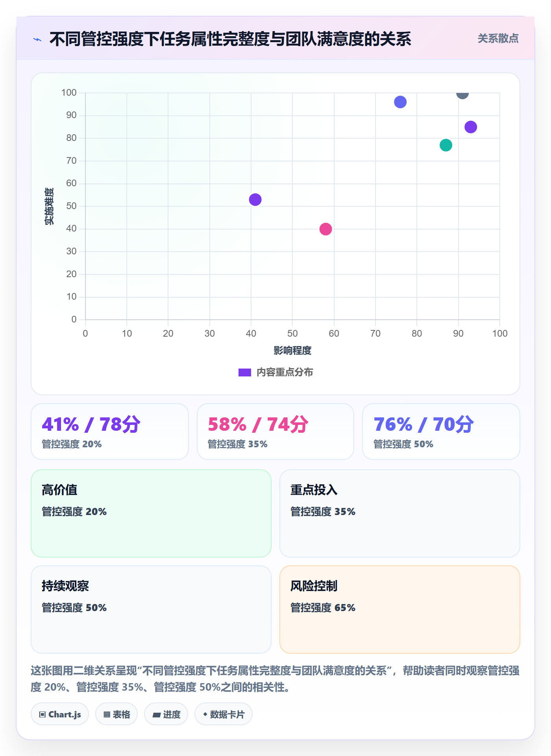This screenshot has height=756, width=551.
Task: Click the x-axis title 影响程度
Action: (x=292, y=350)
